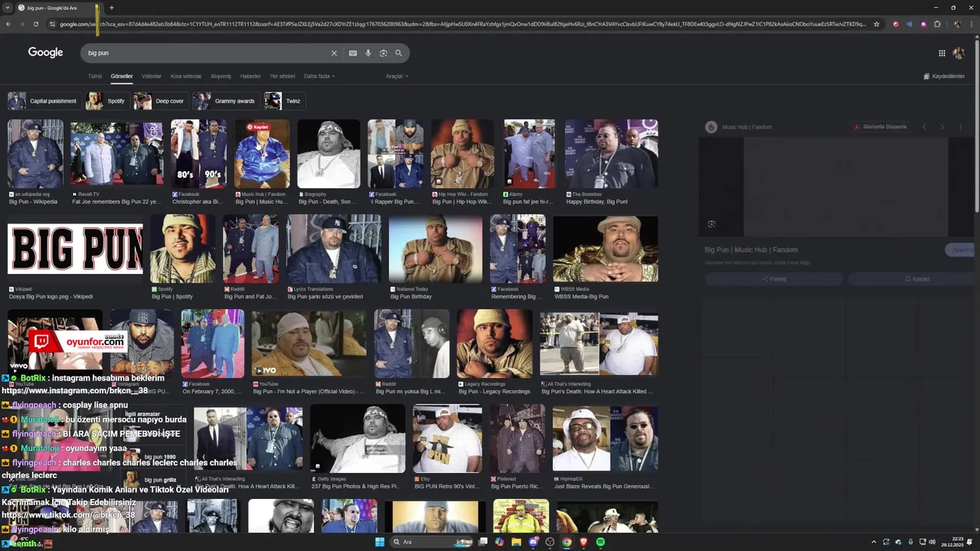980x551 pixels.
Task: Show next image in preview panel
Action: point(942,127)
